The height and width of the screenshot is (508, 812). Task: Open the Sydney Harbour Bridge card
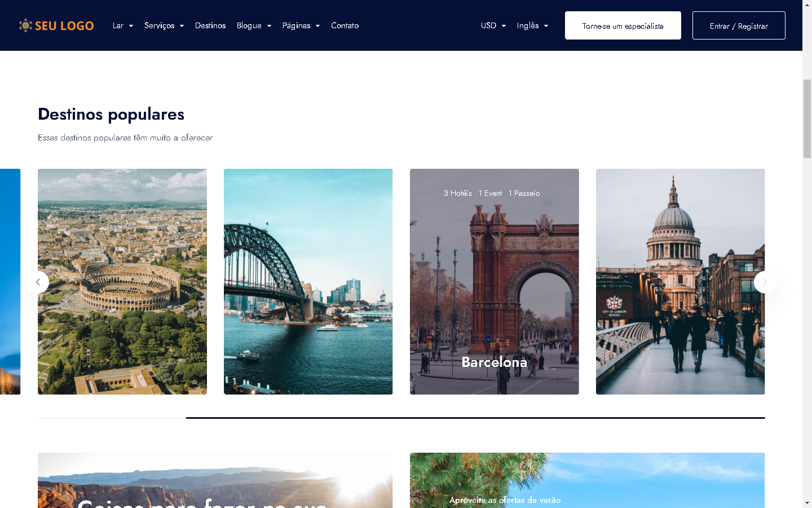(308, 282)
